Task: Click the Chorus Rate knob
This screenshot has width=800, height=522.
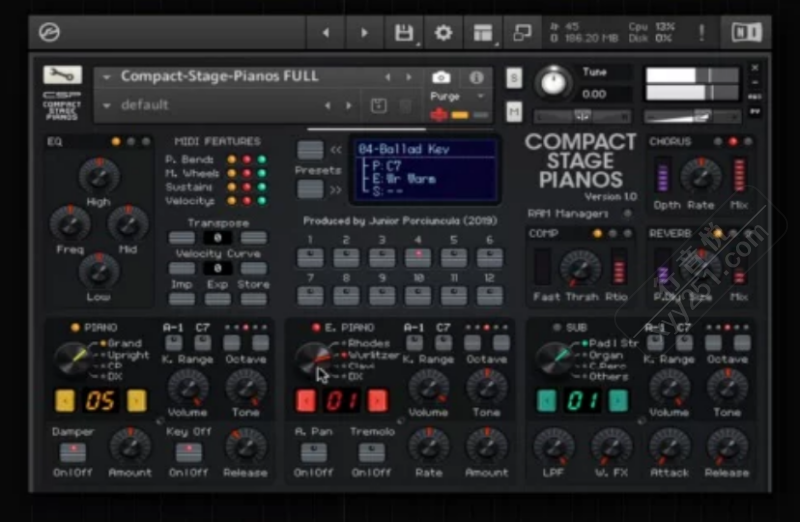Action: (701, 177)
